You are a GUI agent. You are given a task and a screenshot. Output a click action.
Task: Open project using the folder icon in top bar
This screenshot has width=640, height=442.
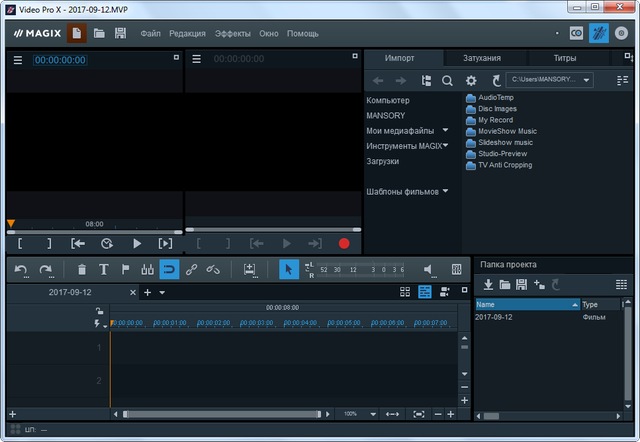point(99,33)
